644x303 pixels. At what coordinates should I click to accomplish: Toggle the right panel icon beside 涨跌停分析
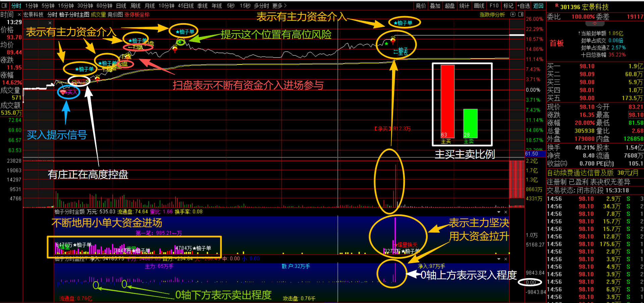[x=521, y=14]
